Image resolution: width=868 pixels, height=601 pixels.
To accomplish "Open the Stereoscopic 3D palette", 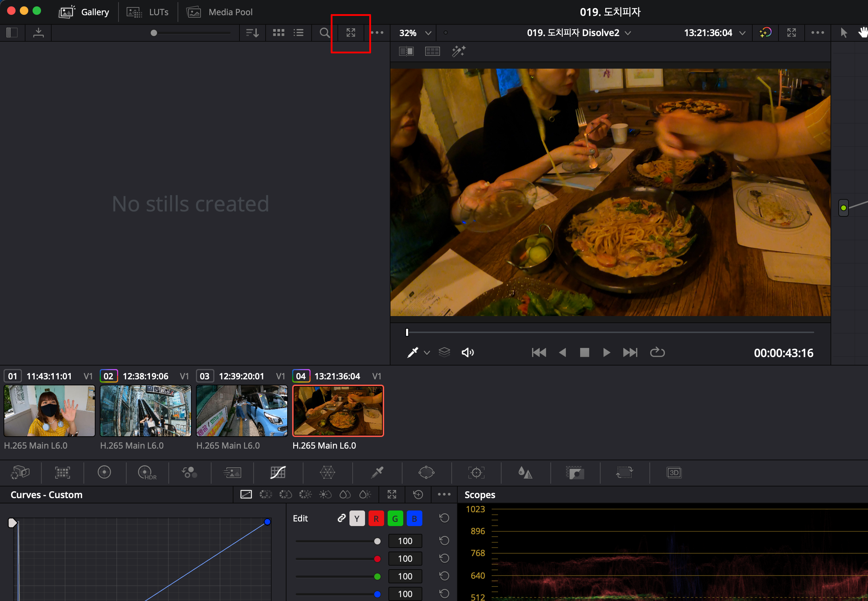I will coord(673,472).
